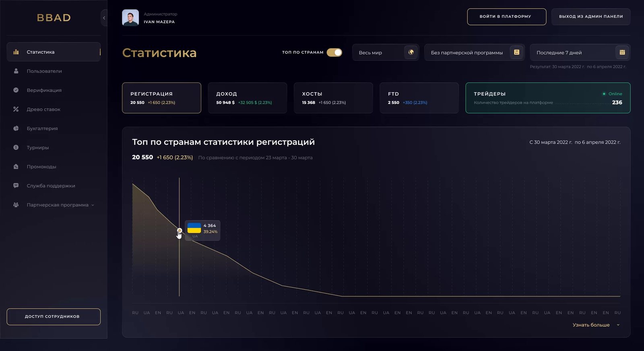Select the Хосты stat card
The height and width of the screenshot is (351, 644).
pyautogui.click(x=333, y=98)
